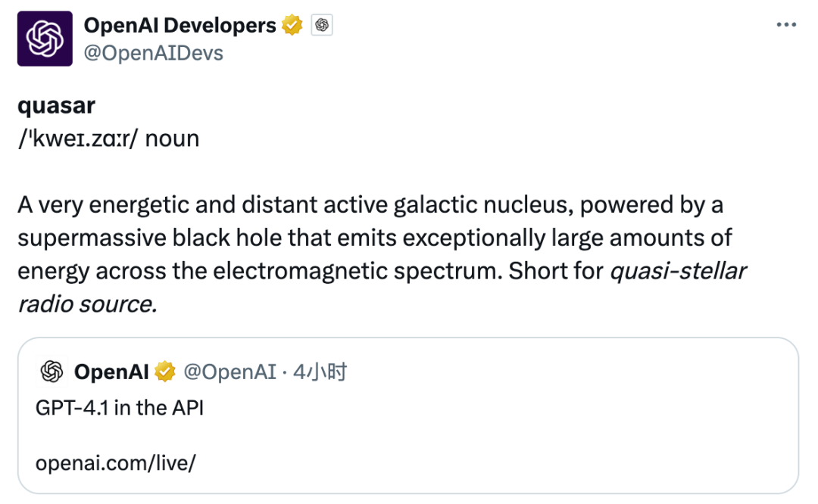
Task: Click the OpenAI Developers display name
Action: pyautogui.click(x=180, y=24)
